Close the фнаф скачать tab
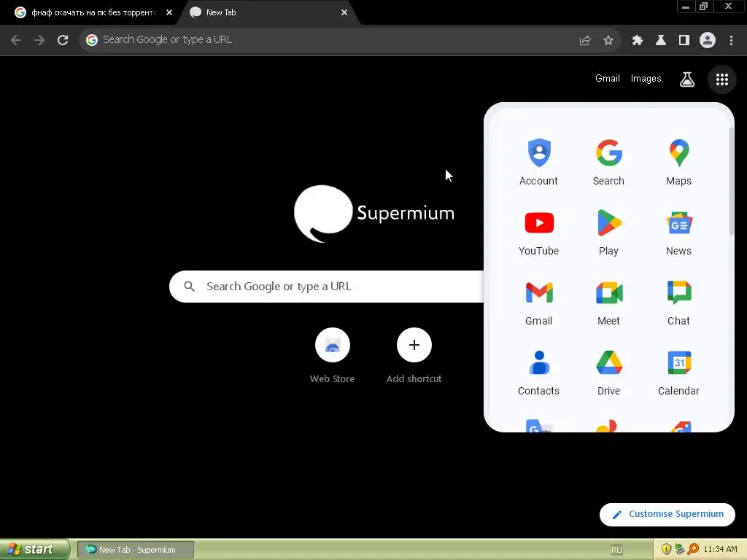Screen dimensions: 747x560 click(x=169, y=13)
